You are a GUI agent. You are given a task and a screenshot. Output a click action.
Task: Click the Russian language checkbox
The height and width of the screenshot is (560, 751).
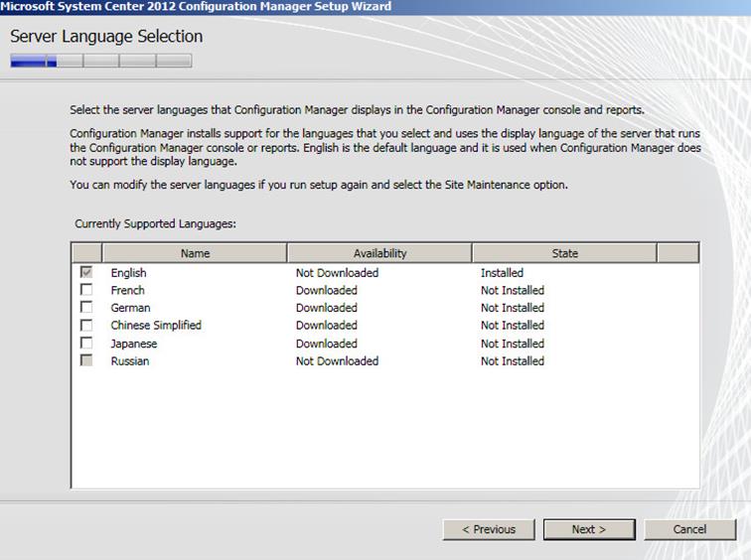(86, 360)
